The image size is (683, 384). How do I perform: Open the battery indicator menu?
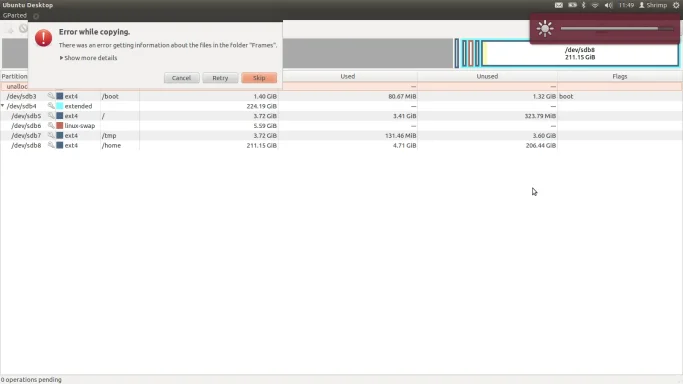tap(572, 5)
